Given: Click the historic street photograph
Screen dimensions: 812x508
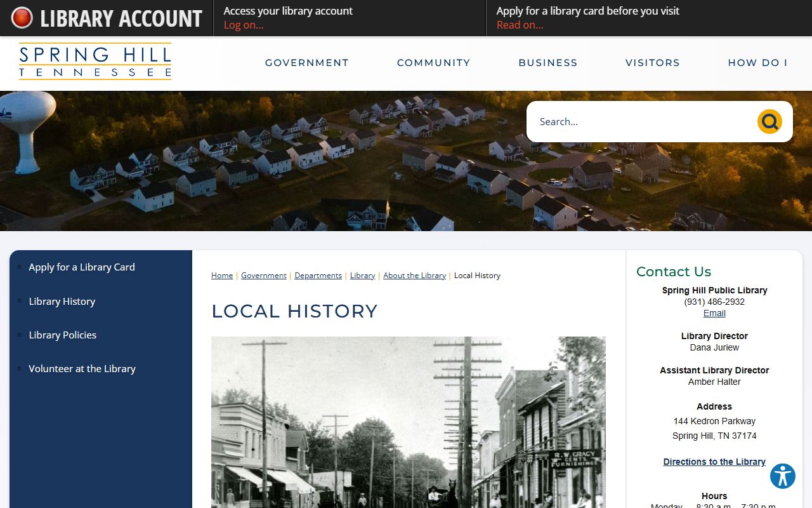Looking at the screenshot, I should [409, 422].
